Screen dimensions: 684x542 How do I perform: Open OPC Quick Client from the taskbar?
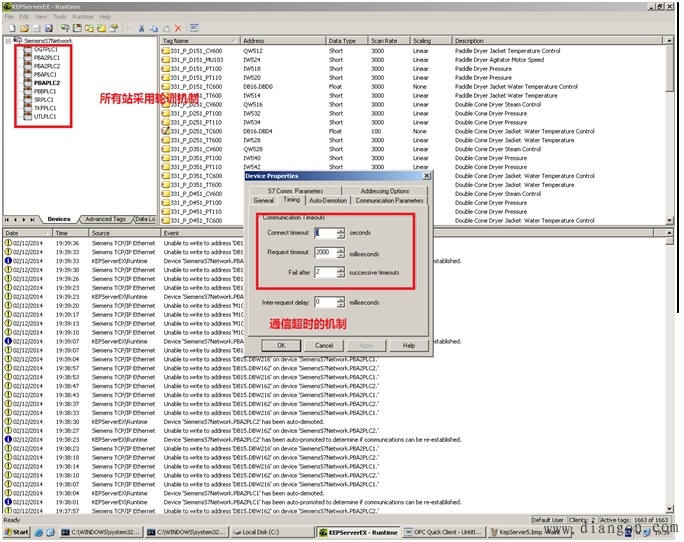point(443,532)
